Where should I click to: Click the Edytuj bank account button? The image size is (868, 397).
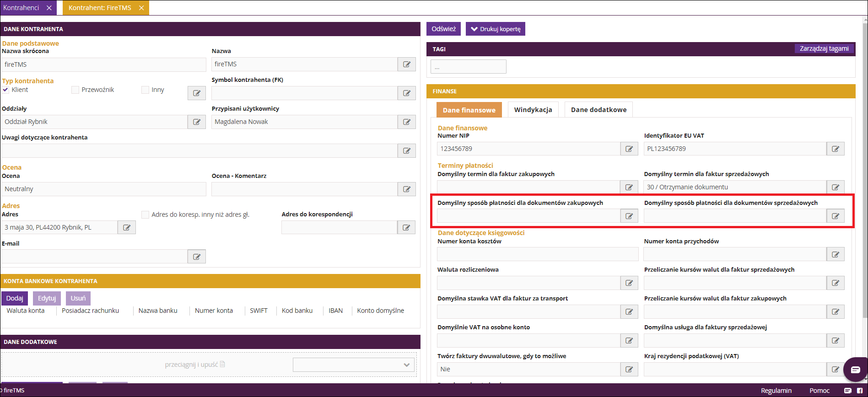(47, 298)
